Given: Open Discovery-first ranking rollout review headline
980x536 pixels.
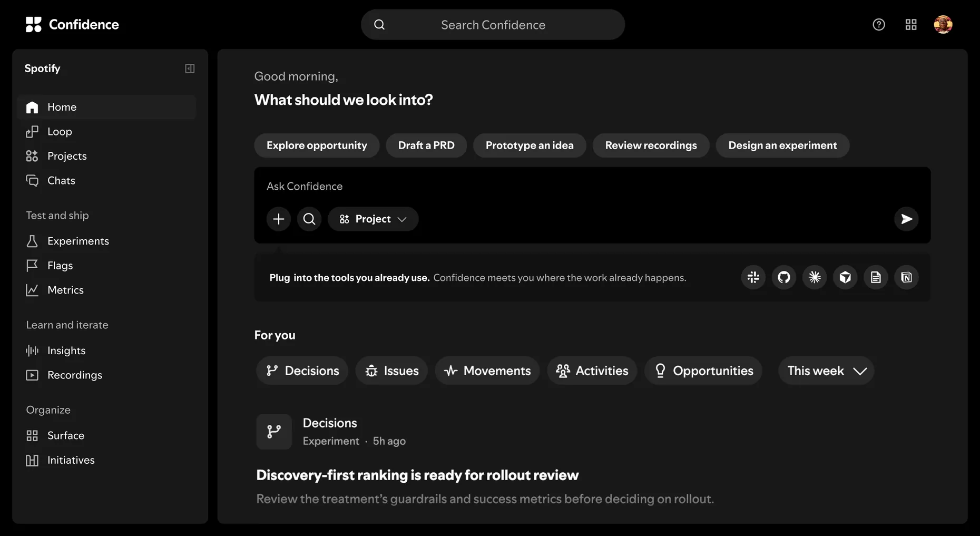Looking at the screenshot, I should 417,475.
